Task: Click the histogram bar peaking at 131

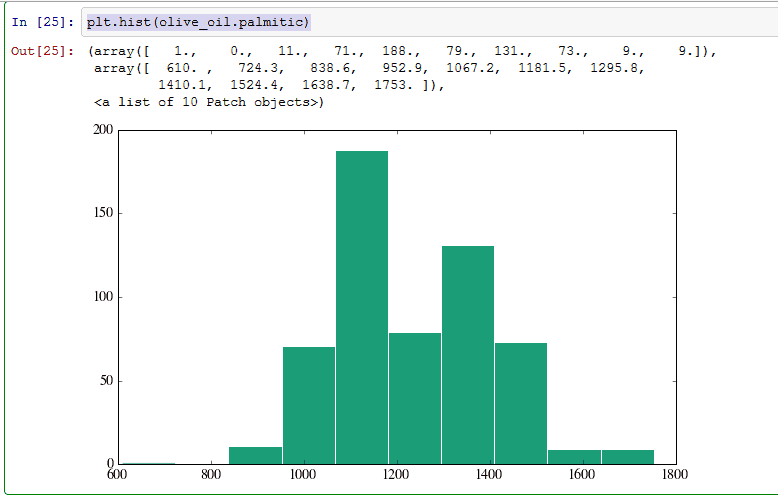Action: coord(468,355)
